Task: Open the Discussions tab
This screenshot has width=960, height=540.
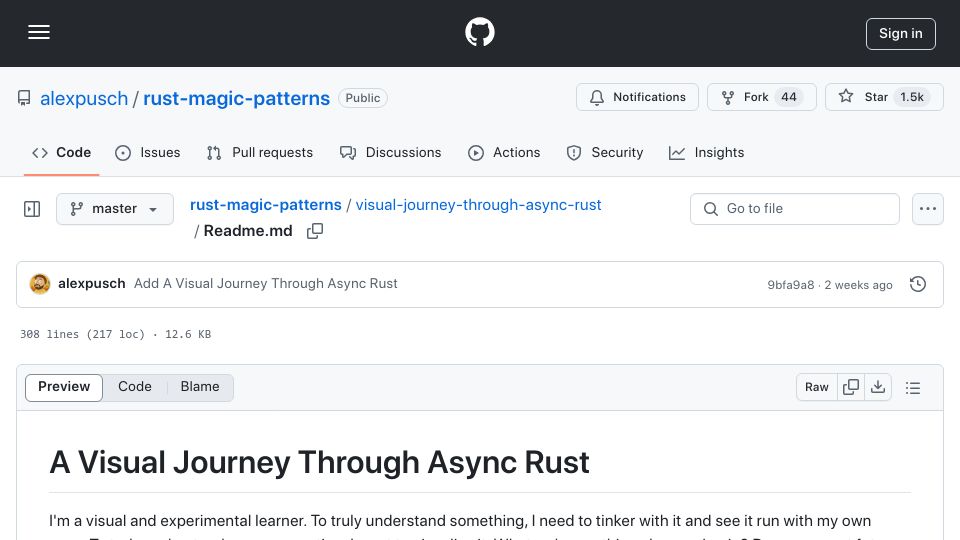Action: point(391,152)
